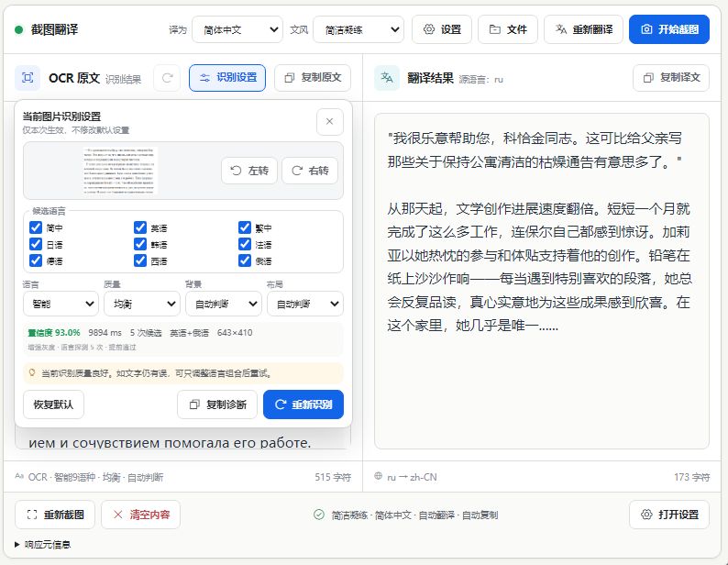Click the translation result language icon

click(x=387, y=78)
